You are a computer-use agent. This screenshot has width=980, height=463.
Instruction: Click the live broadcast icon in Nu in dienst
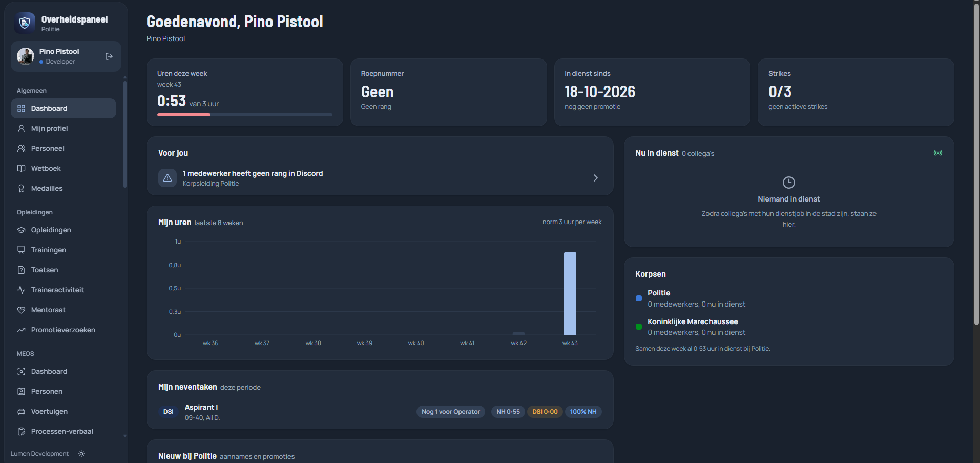(x=938, y=153)
